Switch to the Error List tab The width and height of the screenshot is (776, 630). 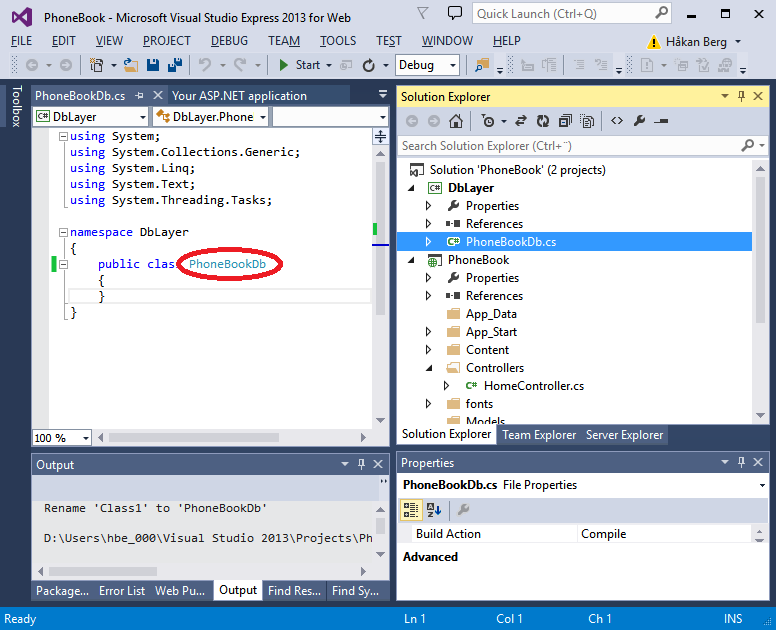pyautogui.click(x=122, y=591)
